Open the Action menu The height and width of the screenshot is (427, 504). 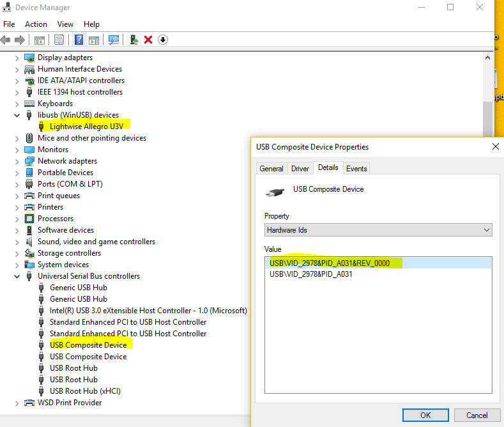(x=36, y=24)
